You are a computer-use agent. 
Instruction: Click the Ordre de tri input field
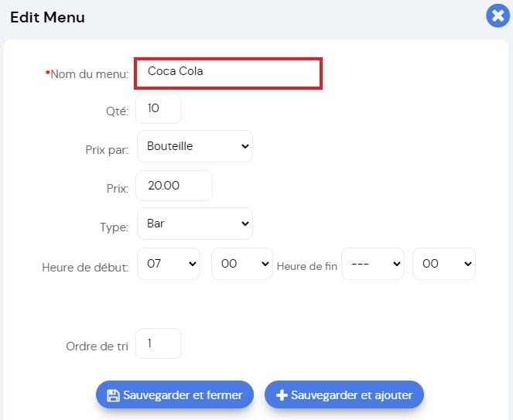point(159,343)
